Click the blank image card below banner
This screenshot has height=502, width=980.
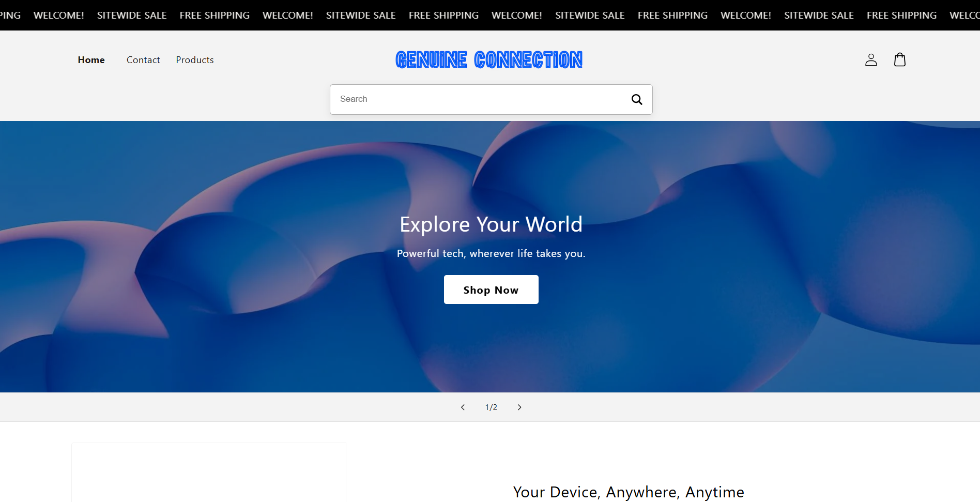pyautogui.click(x=208, y=473)
